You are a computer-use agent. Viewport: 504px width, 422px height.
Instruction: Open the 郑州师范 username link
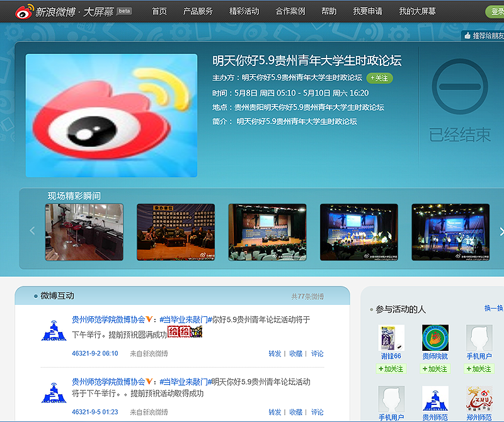coord(479,418)
